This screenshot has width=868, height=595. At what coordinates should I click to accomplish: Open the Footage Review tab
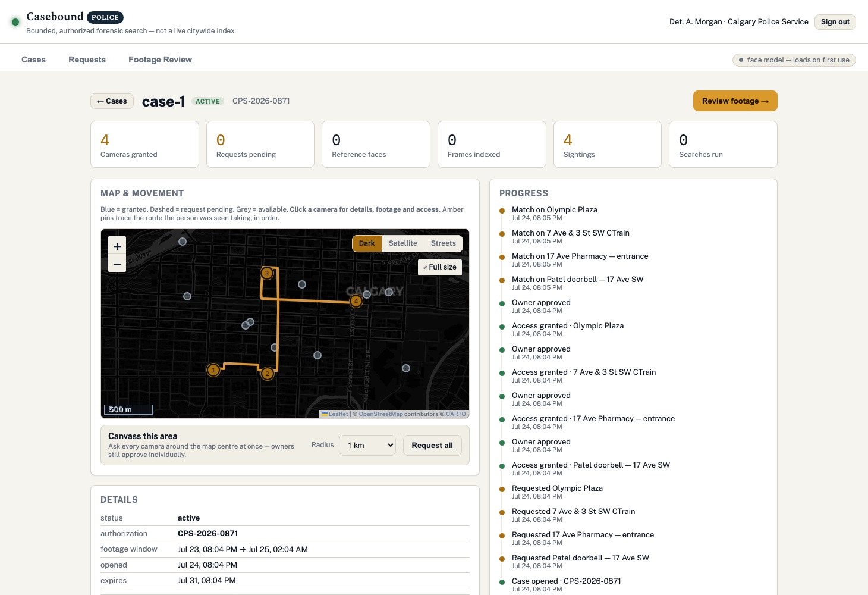click(160, 59)
